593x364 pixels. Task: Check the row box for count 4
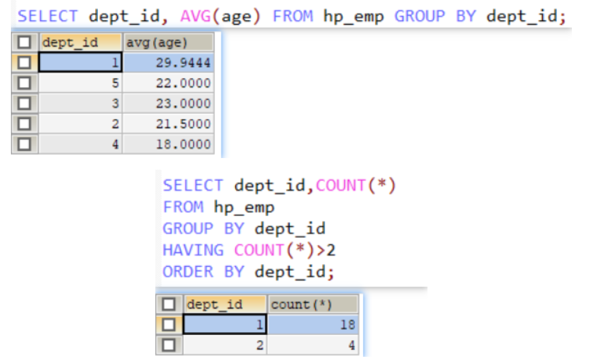tap(168, 345)
